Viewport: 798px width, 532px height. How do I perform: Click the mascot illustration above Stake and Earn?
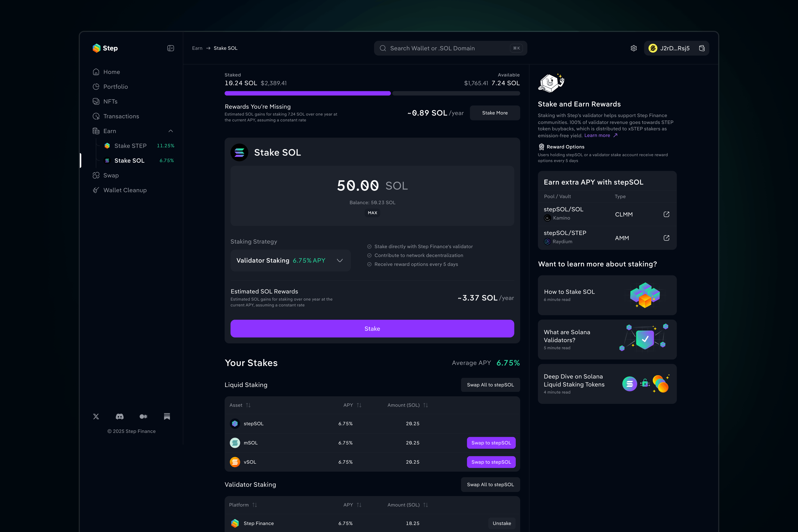pos(551,83)
